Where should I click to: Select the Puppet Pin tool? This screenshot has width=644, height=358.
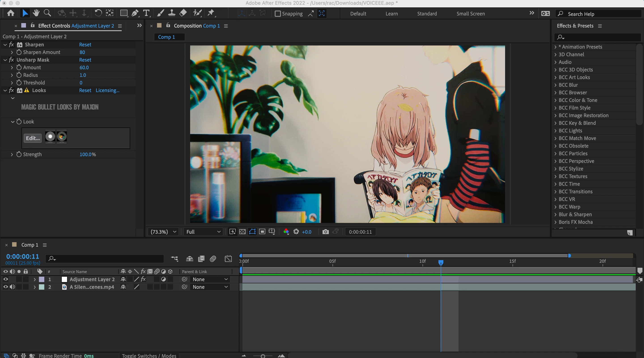(211, 13)
